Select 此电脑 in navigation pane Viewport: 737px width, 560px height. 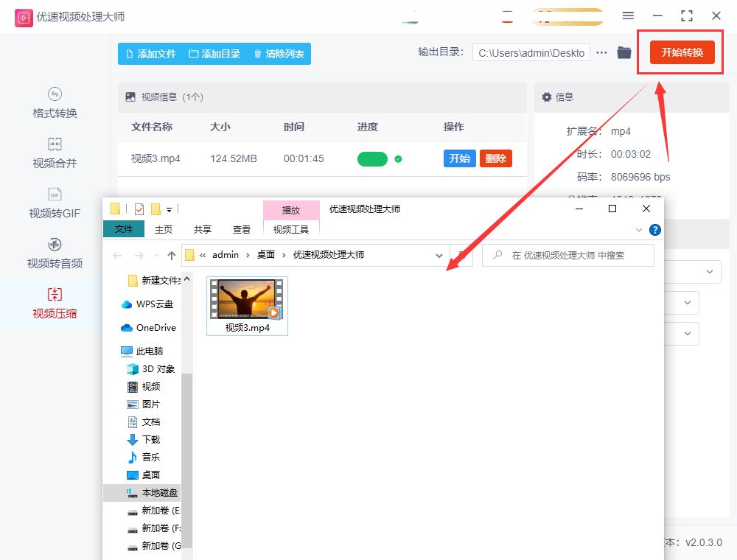click(x=142, y=351)
